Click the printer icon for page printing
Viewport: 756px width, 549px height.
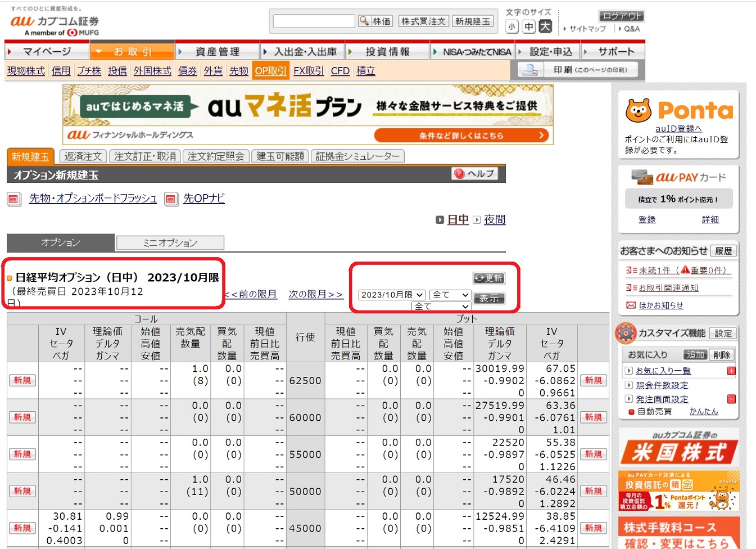tap(529, 70)
